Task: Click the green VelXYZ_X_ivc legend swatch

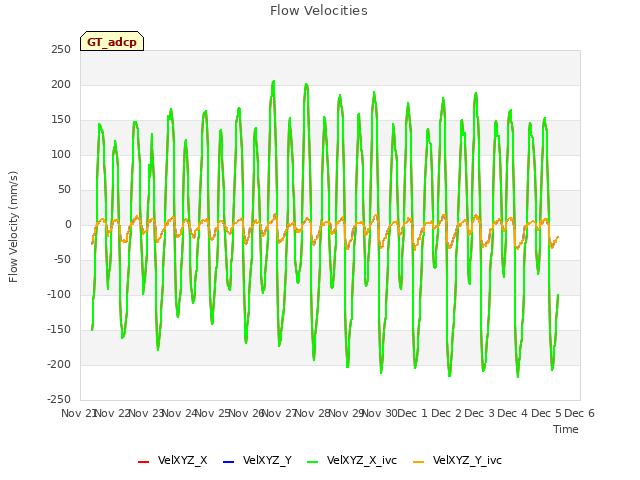Action: tap(313, 462)
